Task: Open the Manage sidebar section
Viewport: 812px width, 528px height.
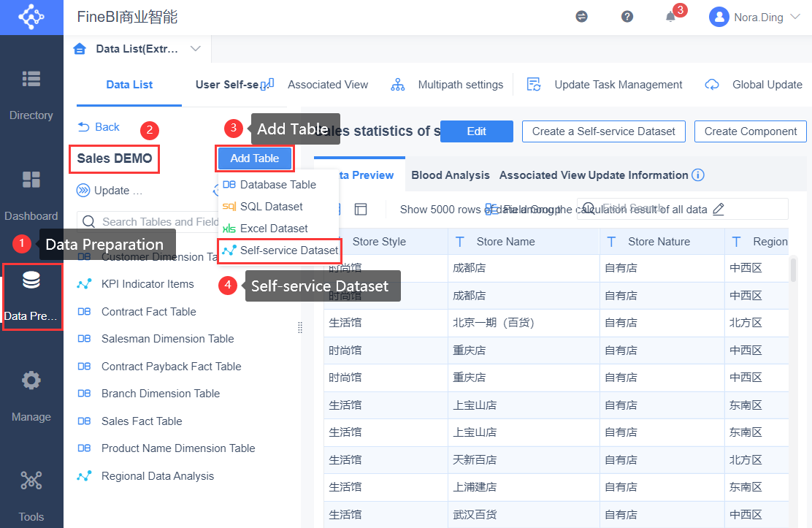Action: pos(31,397)
